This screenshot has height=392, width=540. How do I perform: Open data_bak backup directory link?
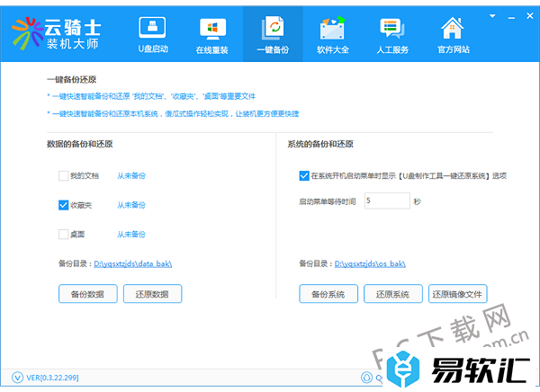133,263
